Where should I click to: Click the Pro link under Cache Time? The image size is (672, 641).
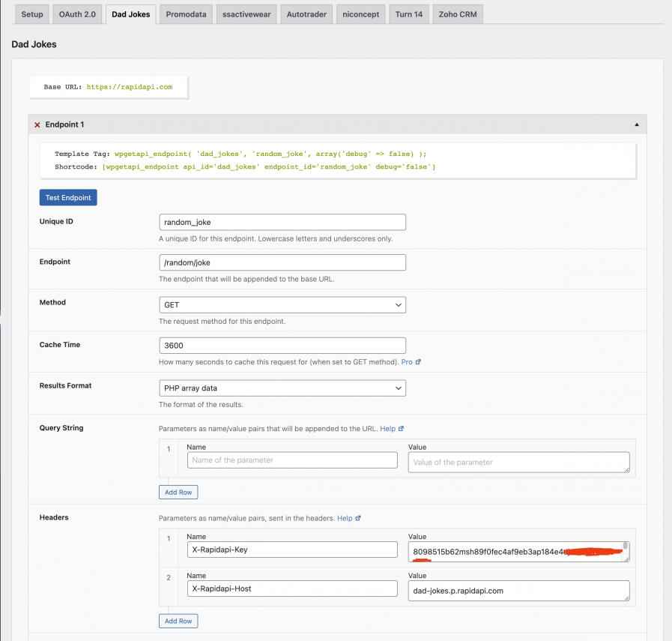[405, 361]
